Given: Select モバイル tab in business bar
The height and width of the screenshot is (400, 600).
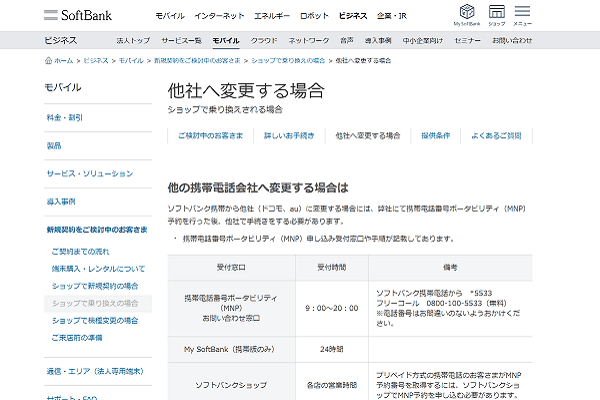Looking at the screenshot, I should (226, 40).
